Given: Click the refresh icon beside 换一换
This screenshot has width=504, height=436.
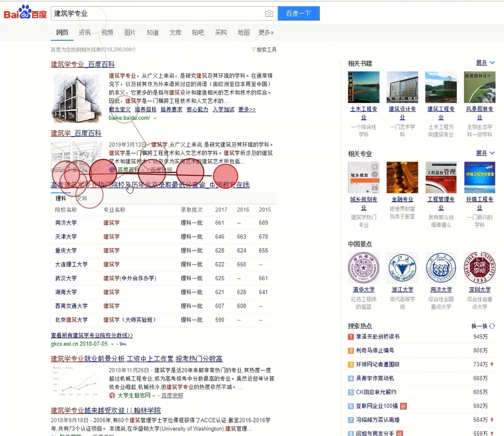Looking at the screenshot, I should pyautogui.click(x=492, y=326).
